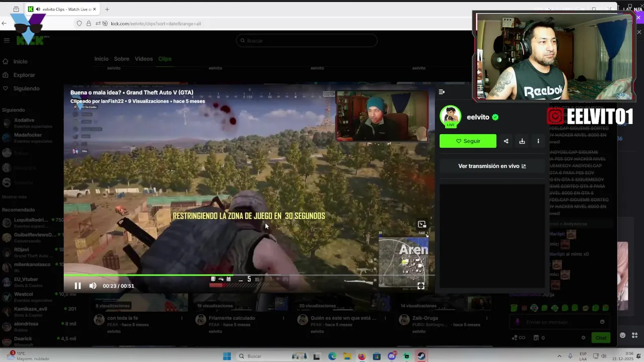Open milenkanolasco recommended channel
The height and width of the screenshot is (362, 644).
click(x=33, y=267)
